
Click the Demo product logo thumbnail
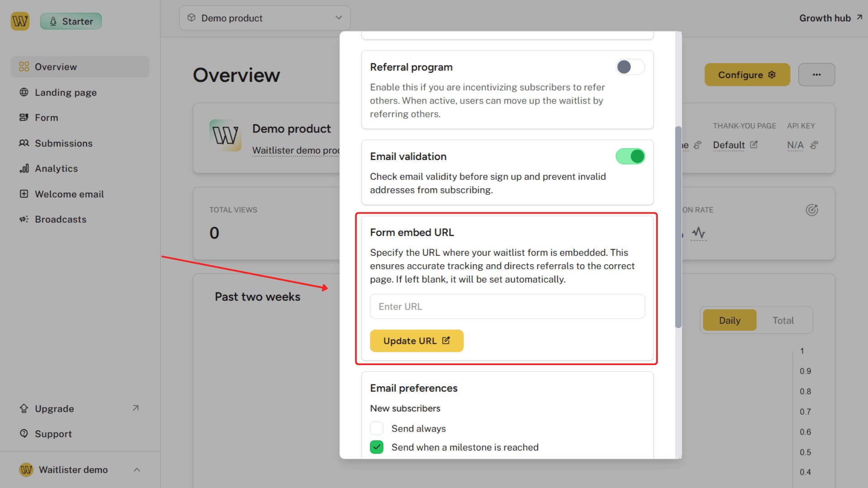tap(225, 135)
